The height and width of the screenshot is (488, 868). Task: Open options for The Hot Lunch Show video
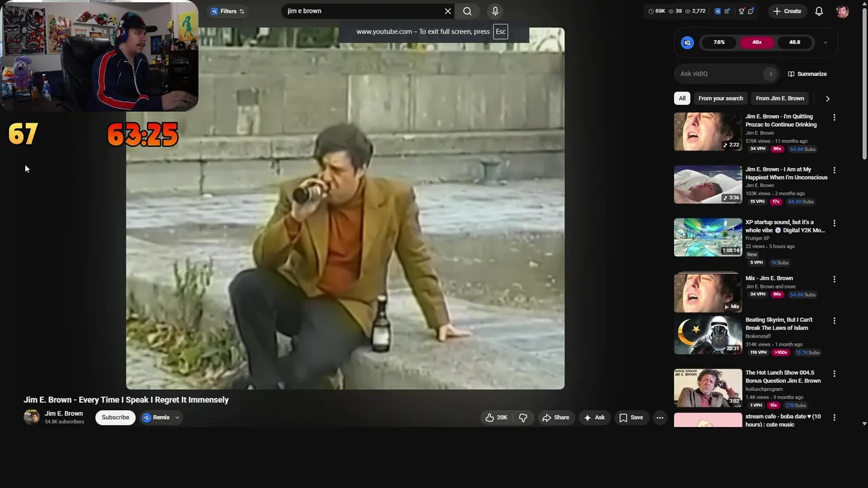(x=834, y=373)
